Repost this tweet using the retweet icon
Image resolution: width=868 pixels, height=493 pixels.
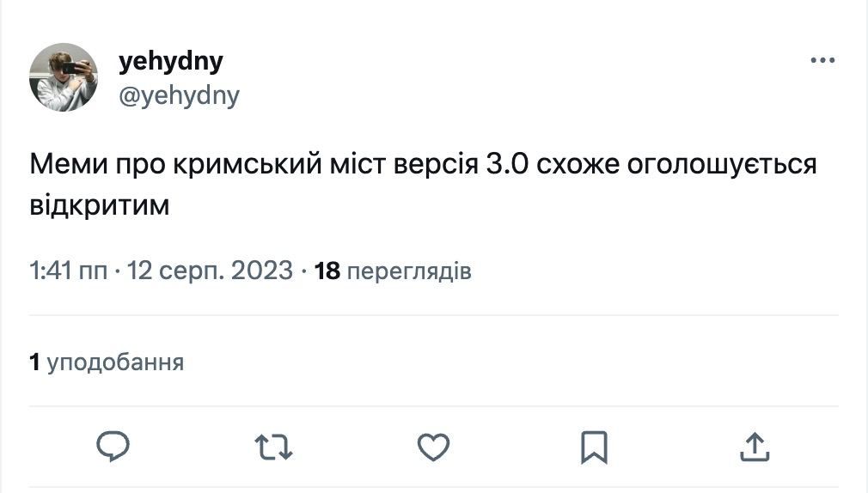(274, 446)
